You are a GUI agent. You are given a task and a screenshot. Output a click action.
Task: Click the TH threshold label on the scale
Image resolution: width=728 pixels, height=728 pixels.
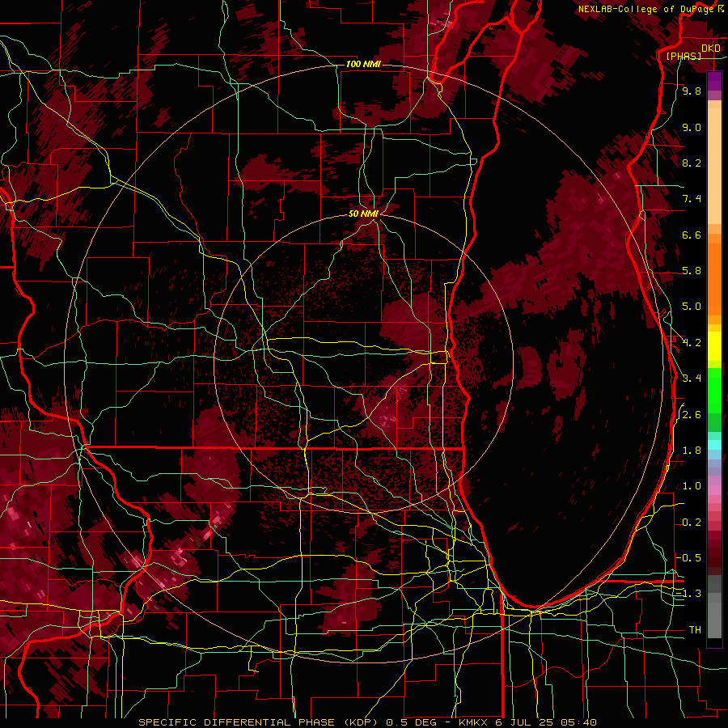pyautogui.click(x=695, y=630)
